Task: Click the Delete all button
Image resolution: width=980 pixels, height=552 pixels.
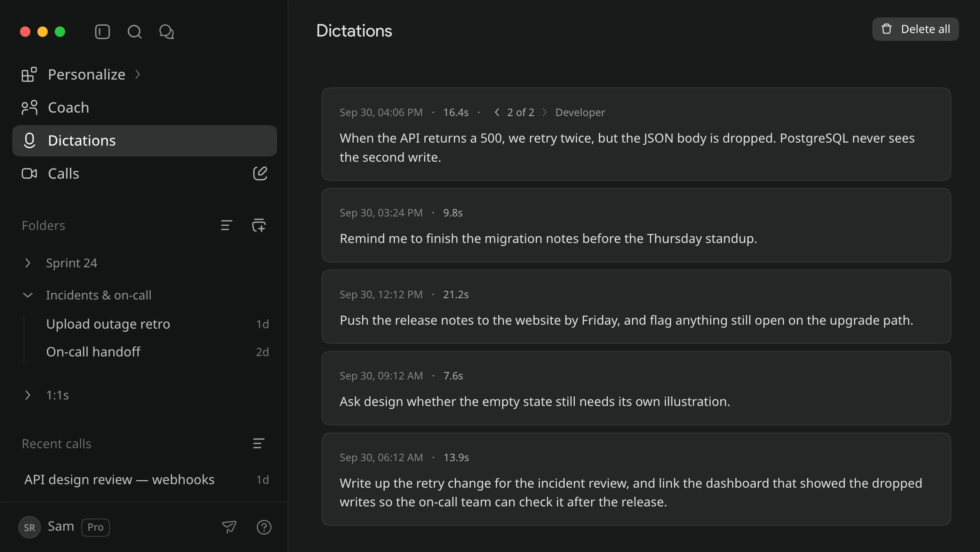Action: point(915,29)
